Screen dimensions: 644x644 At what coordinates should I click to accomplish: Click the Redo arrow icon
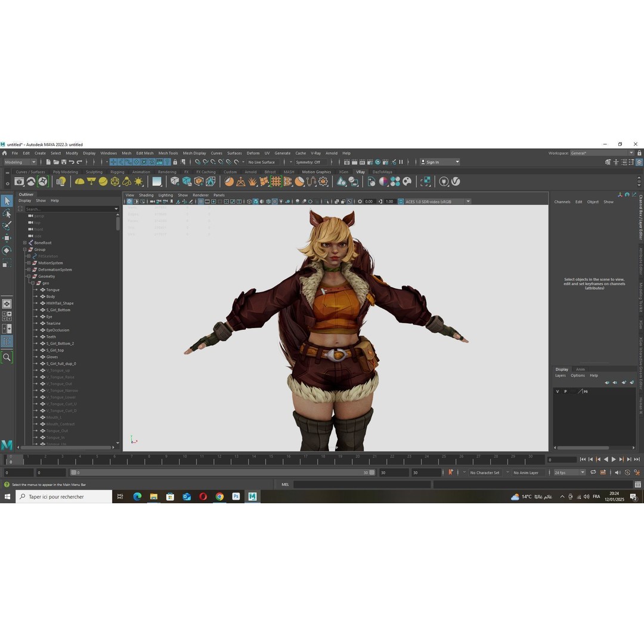(79, 162)
